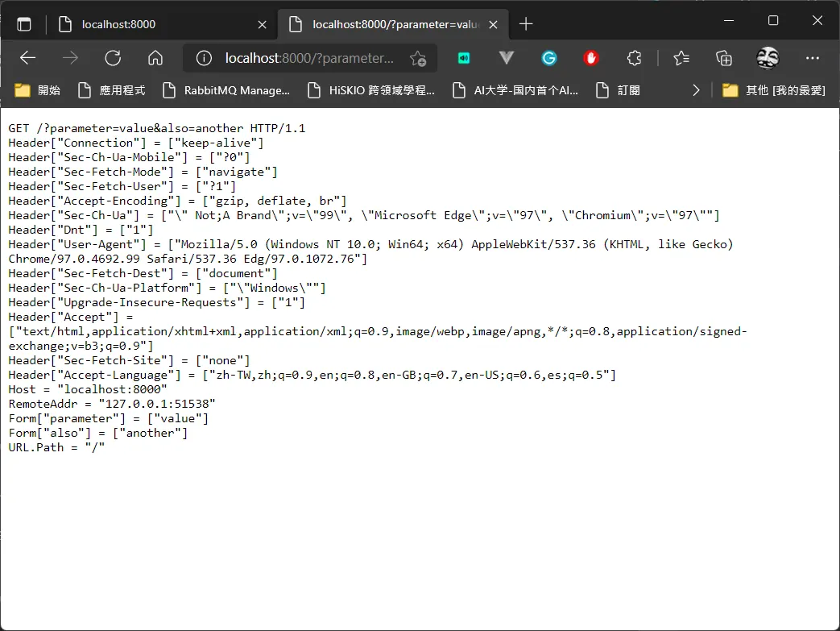Open the 其他 [我的最愛] folder
Screen dimensions: 840x631
click(x=774, y=90)
